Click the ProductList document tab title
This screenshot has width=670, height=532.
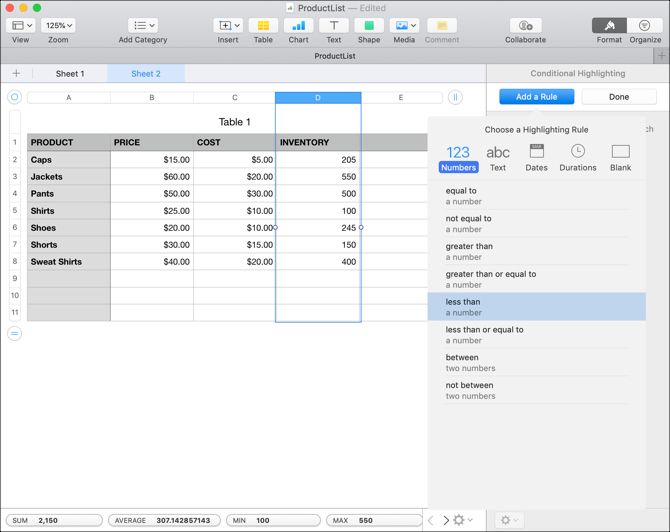(x=335, y=56)
